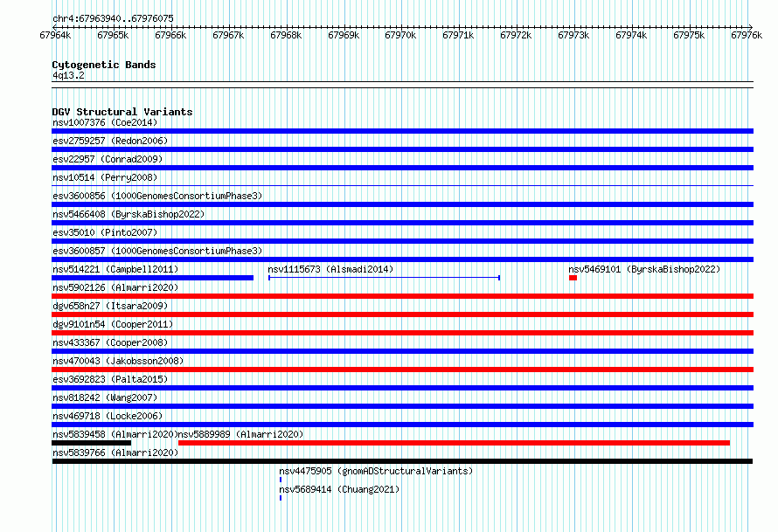Click the blue bar under esv2759257 (Redon2006)

pyautogui.click(x=402, y=149)
